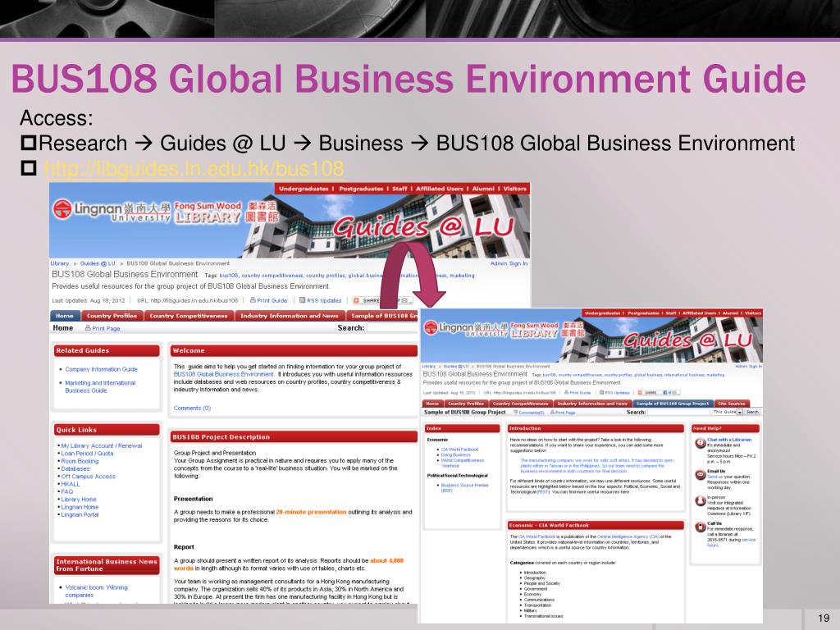Screen dimensions: 840x630
Task: Open the Room Booking quick link
Action: pos(80,461)
